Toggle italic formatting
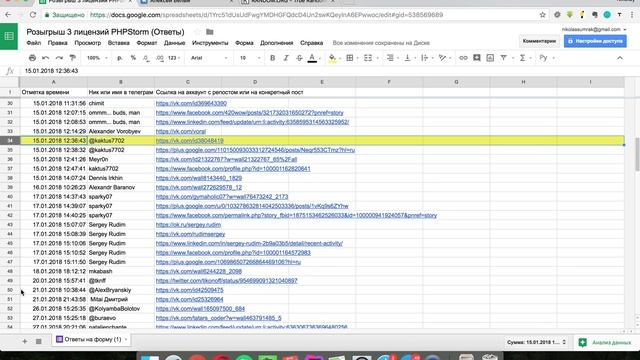The height and width of the screenshot is (360, 640). pyautogui.click(x=286, y=58)
